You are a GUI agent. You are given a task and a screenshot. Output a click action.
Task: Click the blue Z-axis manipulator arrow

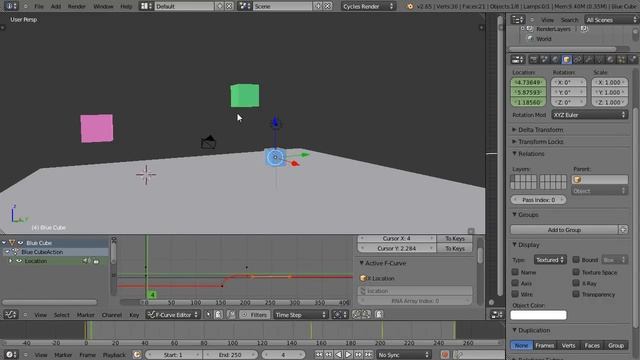click(x=275, y=122)
